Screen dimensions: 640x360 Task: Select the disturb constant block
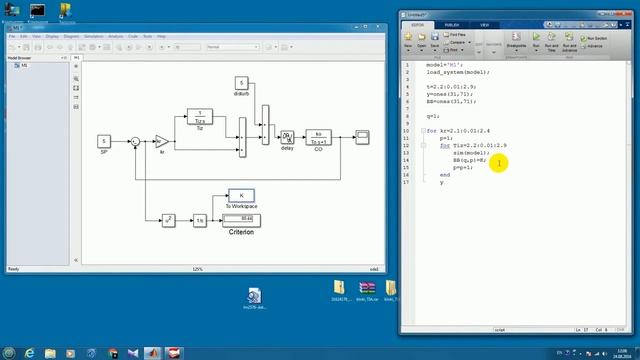coord(241,83)
